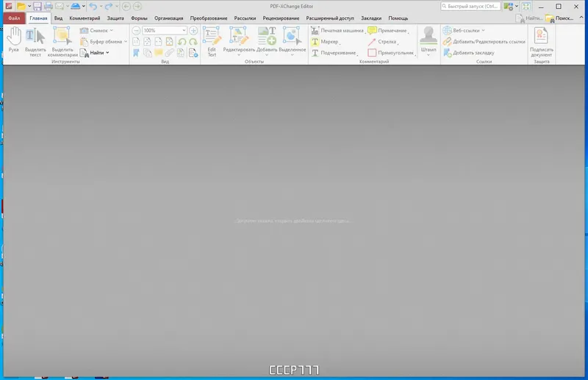
Task: Open the dropdown arrow beside the folder icon
Action: (29, 7)
